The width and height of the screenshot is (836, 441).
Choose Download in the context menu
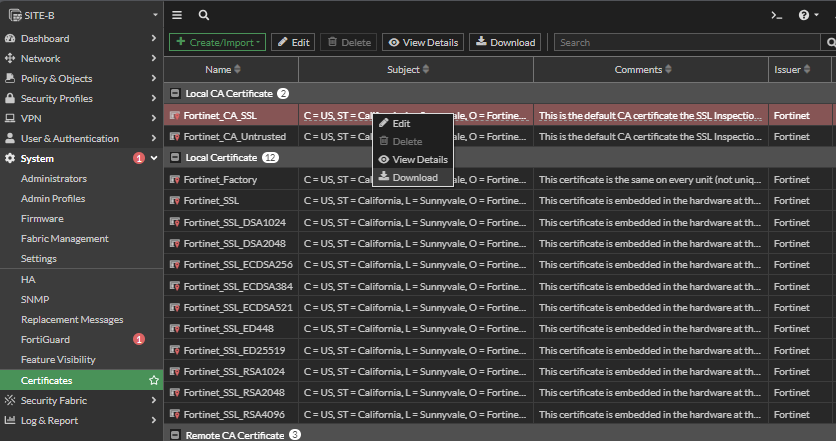coord(414,177)
